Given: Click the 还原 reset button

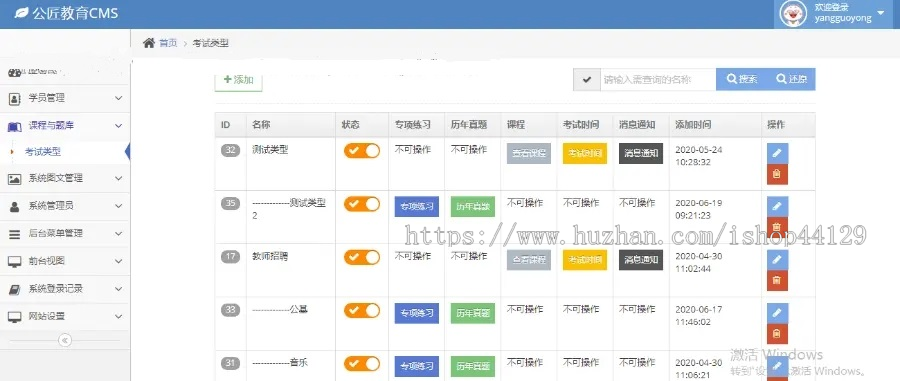Looking at the screenshot, I should 791,80.
